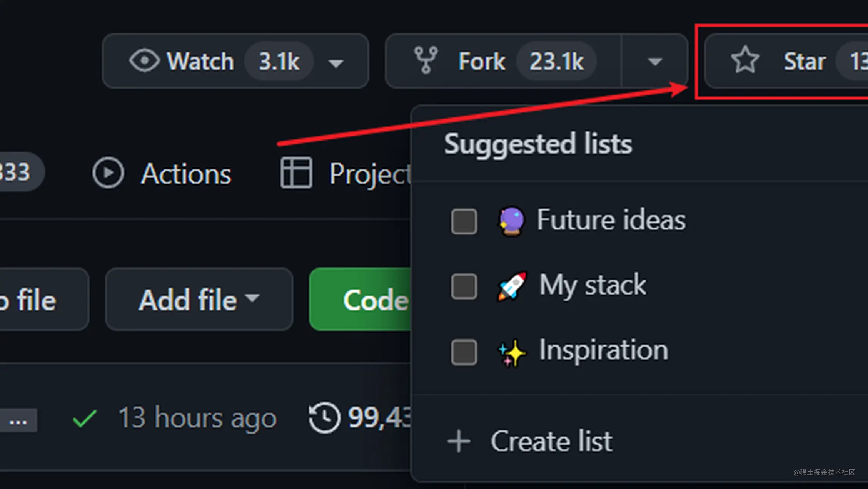Click the crystal ball emoji for Future ideas
868x489 pixels.
[x=511, y=221]
